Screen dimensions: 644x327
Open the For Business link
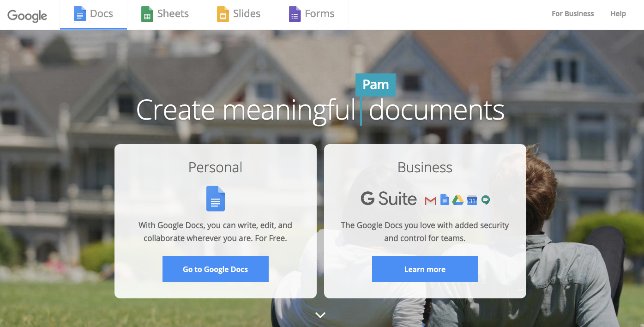[x=573, y=14]
